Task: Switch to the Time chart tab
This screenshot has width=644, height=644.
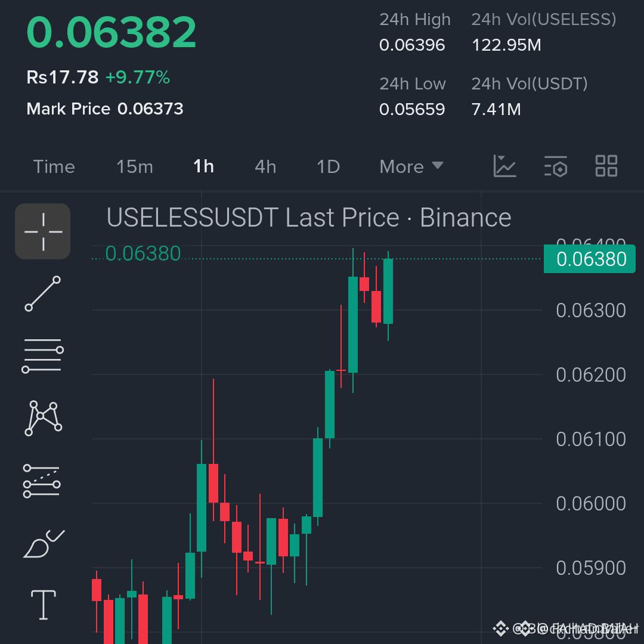Action: point(54,167)
